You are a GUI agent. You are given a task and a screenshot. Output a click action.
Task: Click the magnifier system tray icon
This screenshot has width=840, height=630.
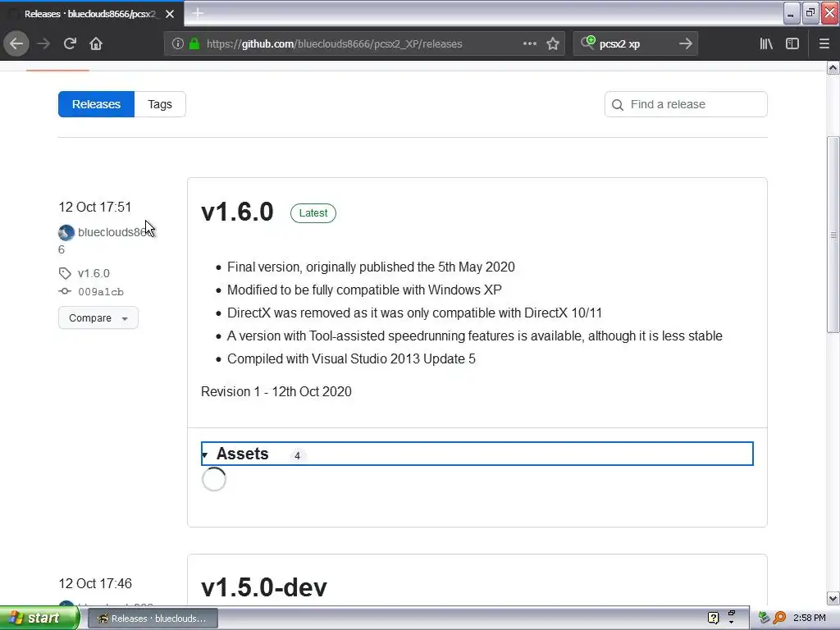click(780, 619)
